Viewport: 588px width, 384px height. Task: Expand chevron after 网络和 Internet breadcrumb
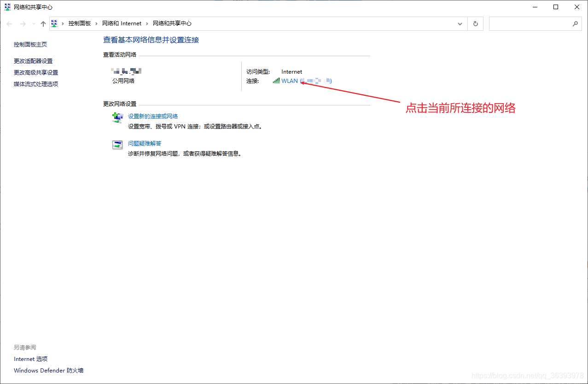pos(147,23)
